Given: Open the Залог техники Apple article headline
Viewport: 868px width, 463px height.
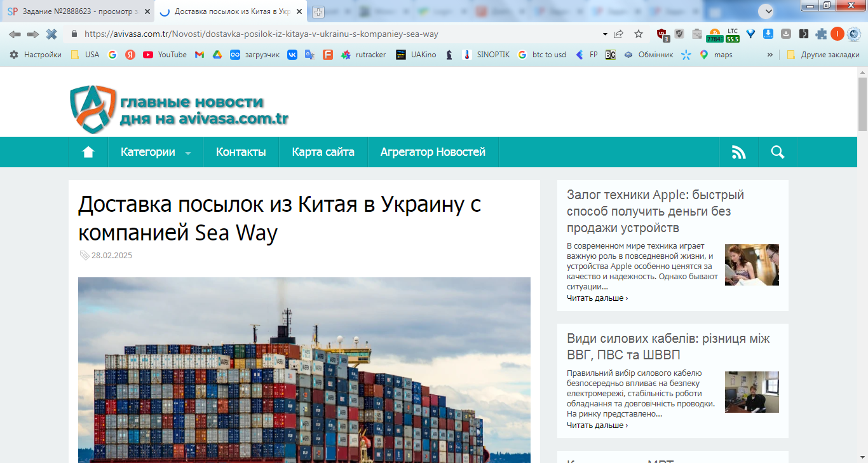Looking at the screenshot, I should [656, 211].
